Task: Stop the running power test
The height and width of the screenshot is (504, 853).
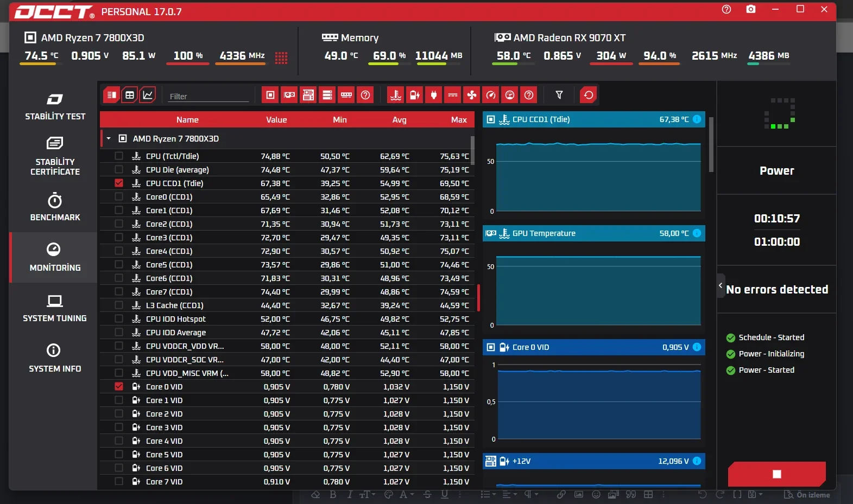Action: 777,474
